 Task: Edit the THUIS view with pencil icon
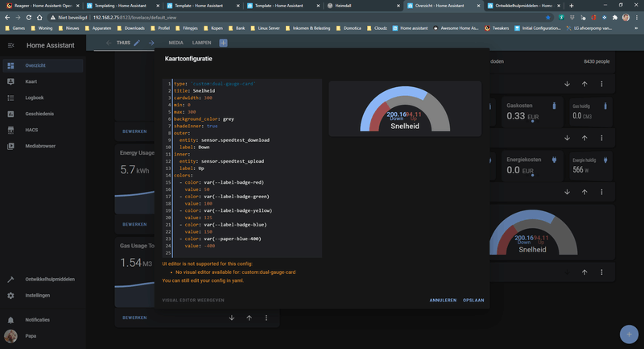tap(137, 43)
